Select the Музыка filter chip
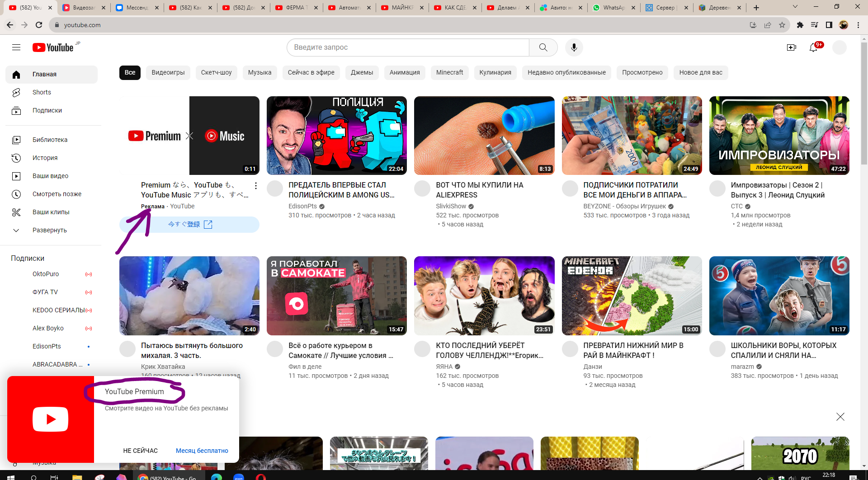The width and height of the screenshot is (868, 480). [259, 72]
